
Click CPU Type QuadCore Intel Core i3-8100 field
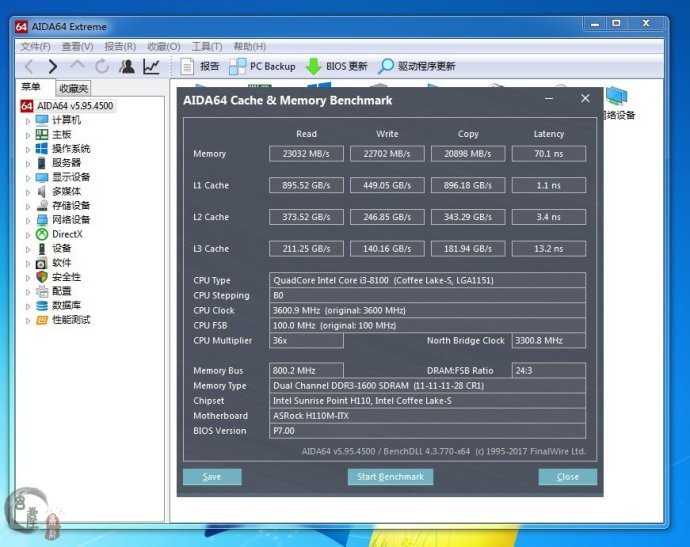[x=427, y=280]
